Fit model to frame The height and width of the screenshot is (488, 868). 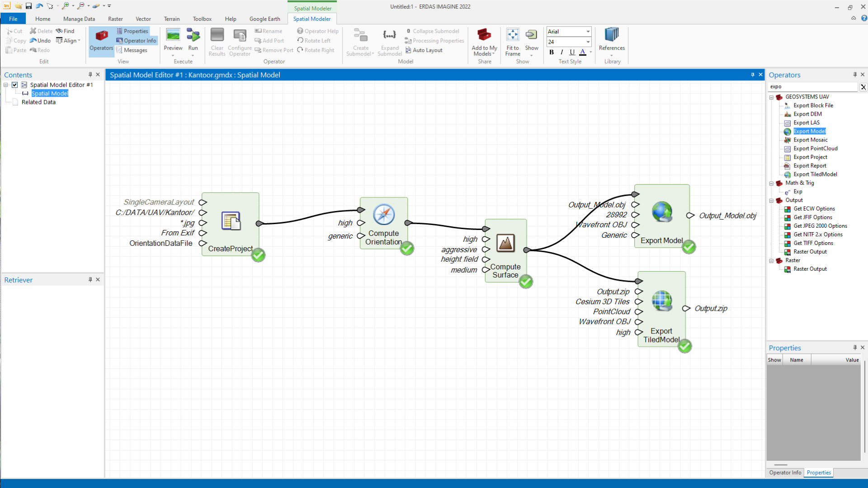tap(513, 42)
